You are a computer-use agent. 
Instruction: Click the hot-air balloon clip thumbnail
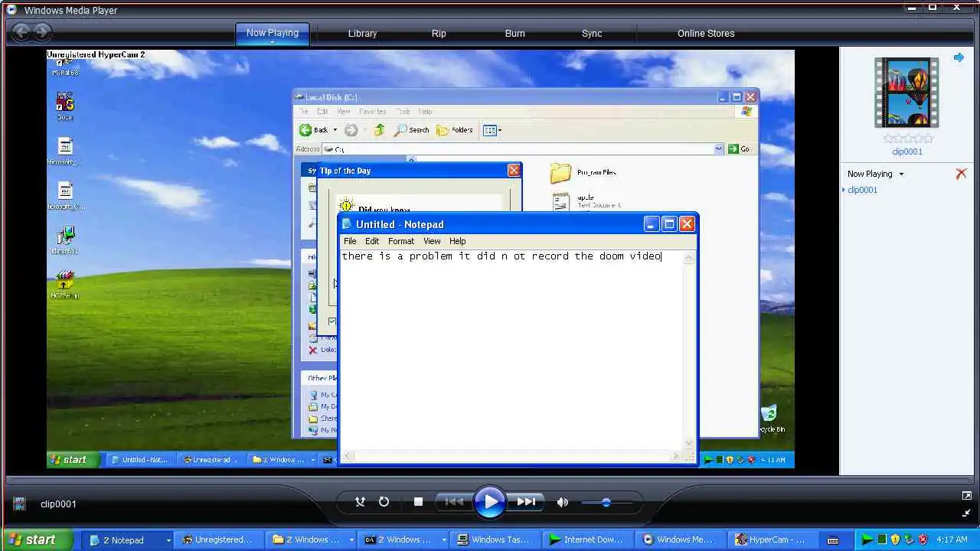pyautogui.click(x=907, y=93)
